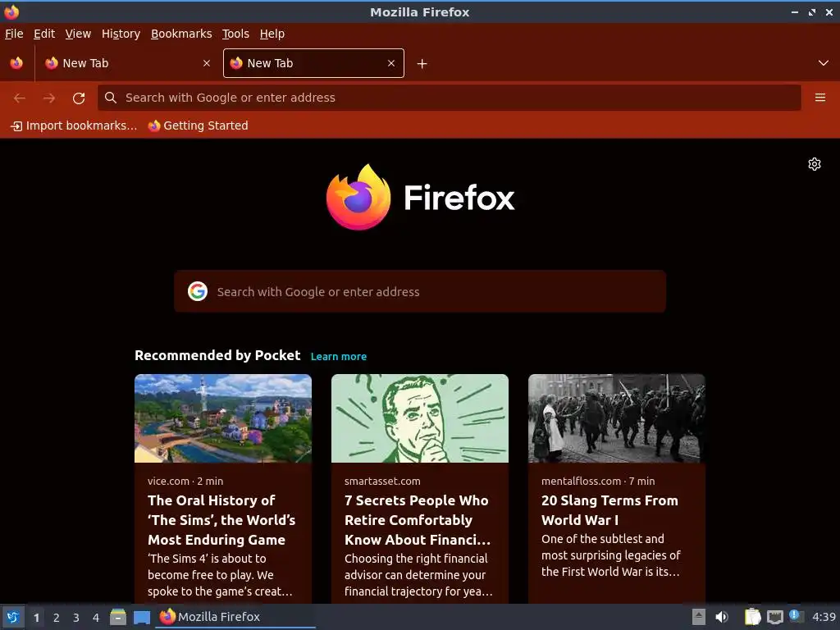Open the World War I soldiers photo
Image resolution: width=840 pixels, height=630 pixels.
click(617, 418)
